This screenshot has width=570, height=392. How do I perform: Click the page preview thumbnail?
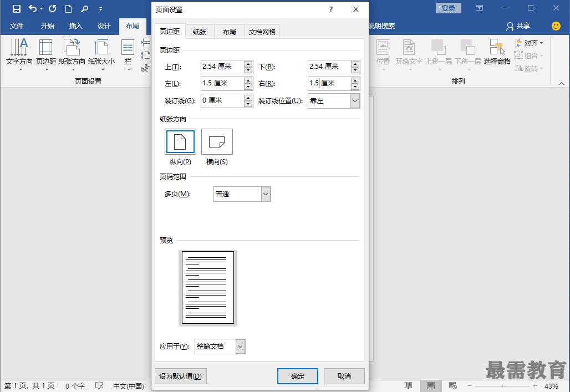[x=208, y=288]
